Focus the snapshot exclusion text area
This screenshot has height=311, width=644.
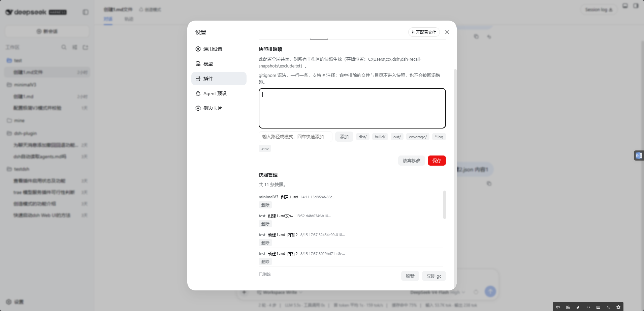coord(352,108)
